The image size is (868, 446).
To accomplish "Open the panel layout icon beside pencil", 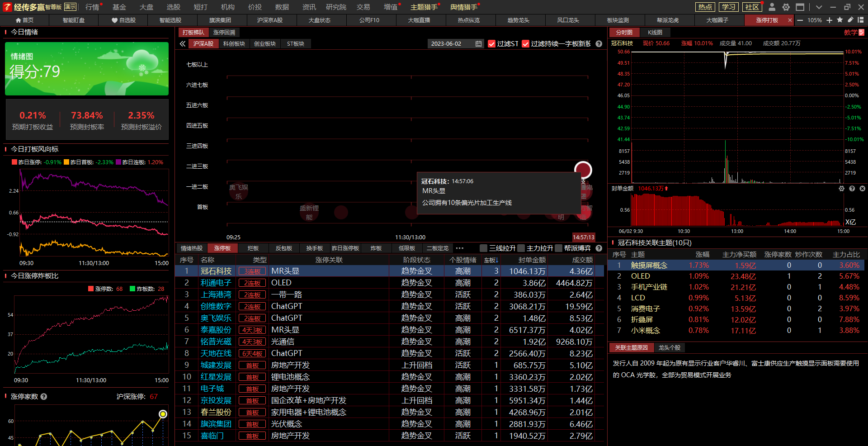I will pos(860,20).
